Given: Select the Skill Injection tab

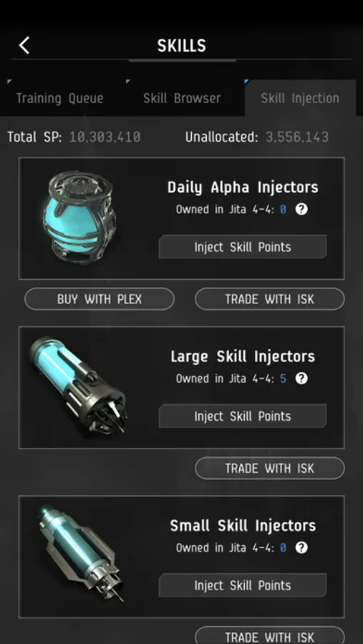Looking at the screenshot, I should 300,98.
